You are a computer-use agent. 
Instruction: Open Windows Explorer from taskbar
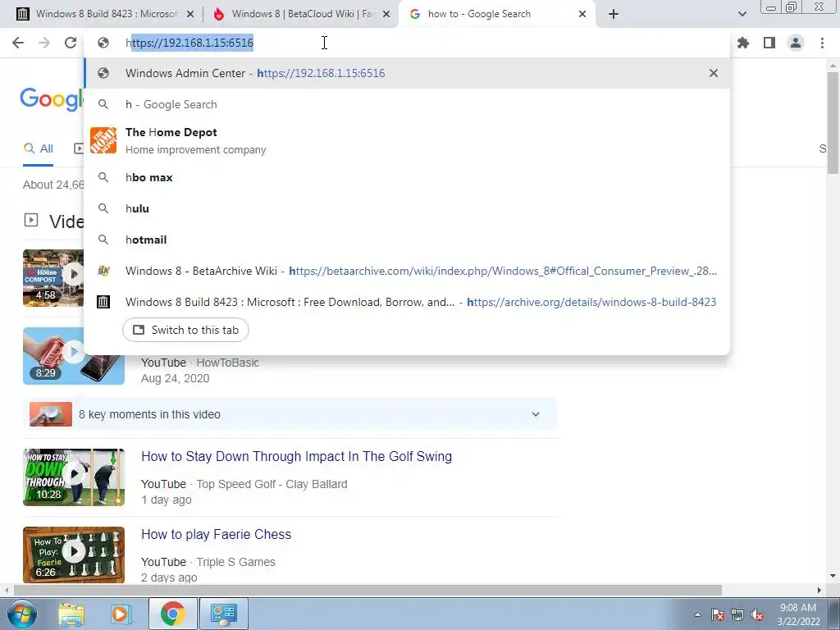(71, 614)
